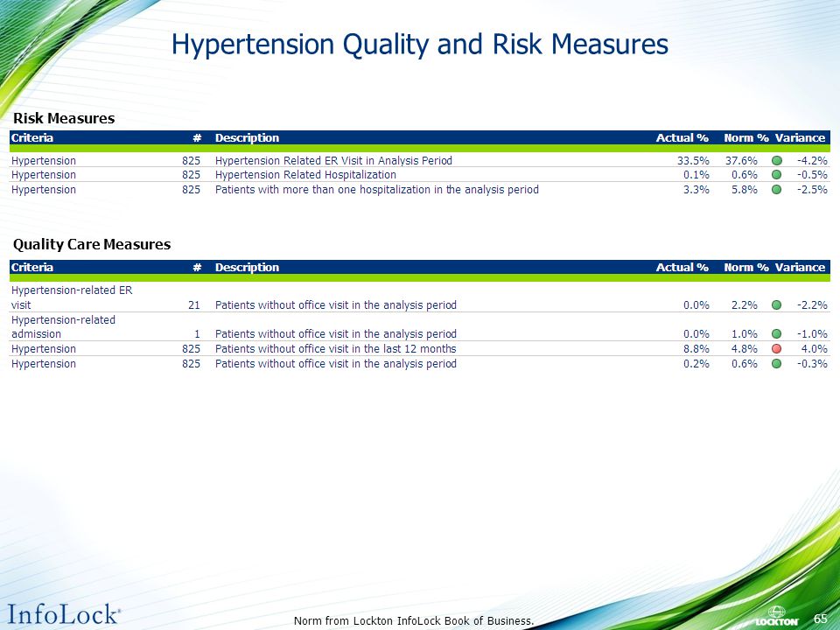Click the 'Hypertension-related ER visit' criteria cell
The image size is (840, 630).
pos(72,297)
